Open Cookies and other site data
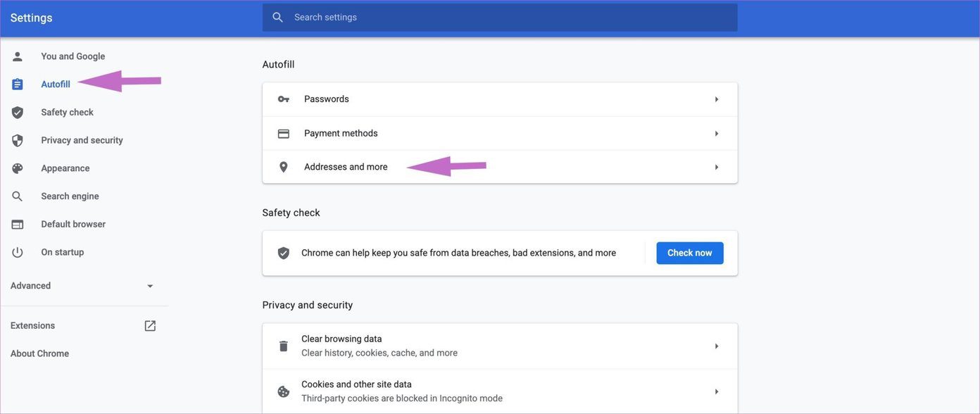 pos(500,391)
